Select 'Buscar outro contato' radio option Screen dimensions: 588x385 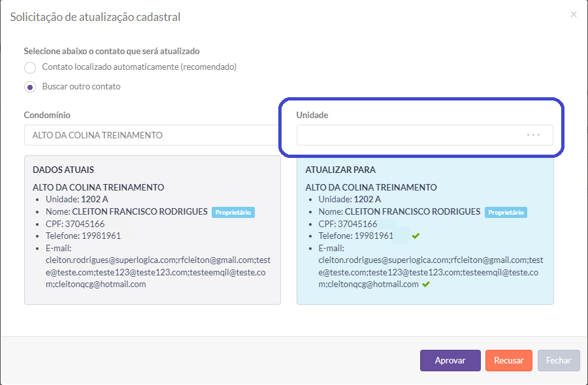click(30, 87)
